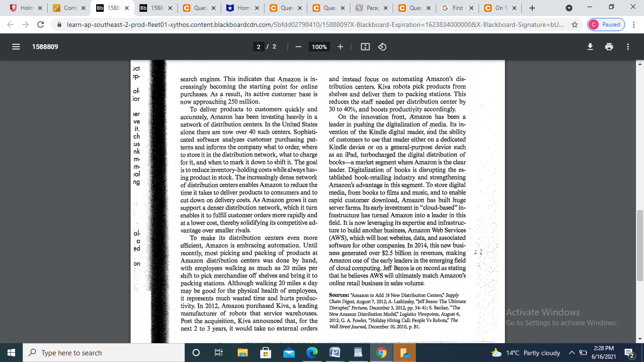Screen dimensions: 644x362
Task: Activate the fit-to-page view
Action: (365, 47)
